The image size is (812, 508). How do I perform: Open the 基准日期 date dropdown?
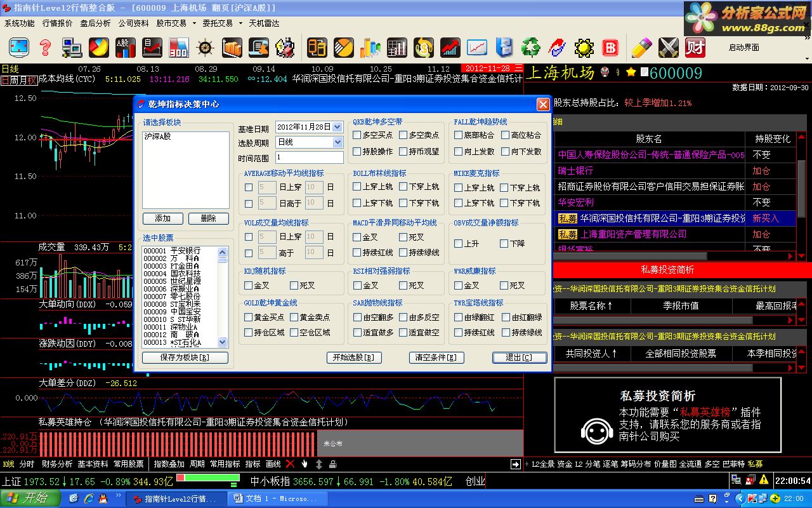(x=337, y=127)
